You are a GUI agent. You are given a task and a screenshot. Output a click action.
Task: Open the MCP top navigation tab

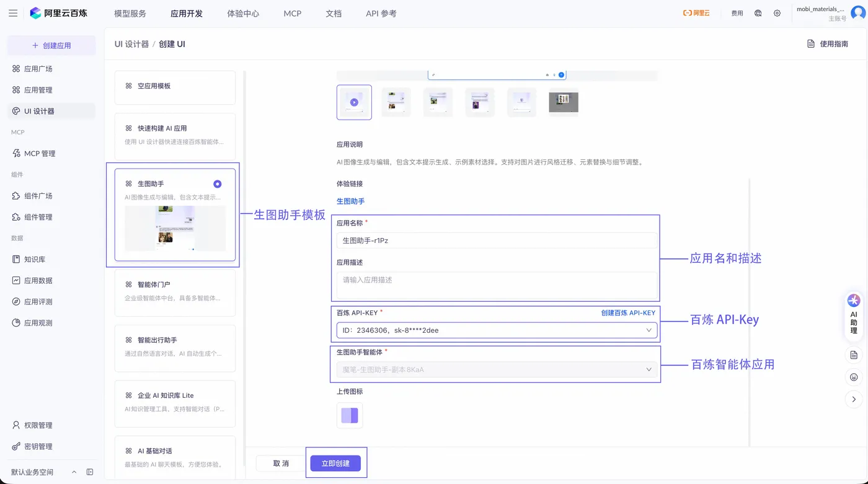coord(293,13)
